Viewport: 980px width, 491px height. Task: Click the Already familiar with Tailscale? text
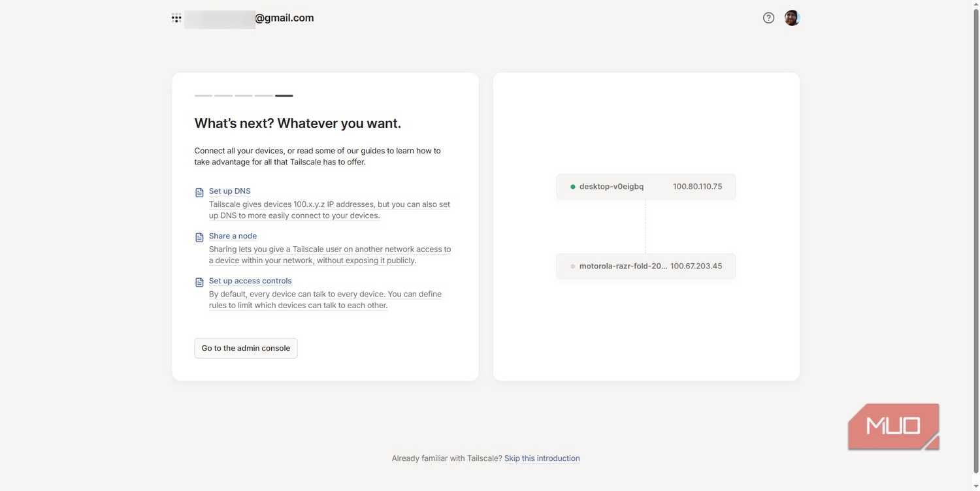(x=447, y=458)
